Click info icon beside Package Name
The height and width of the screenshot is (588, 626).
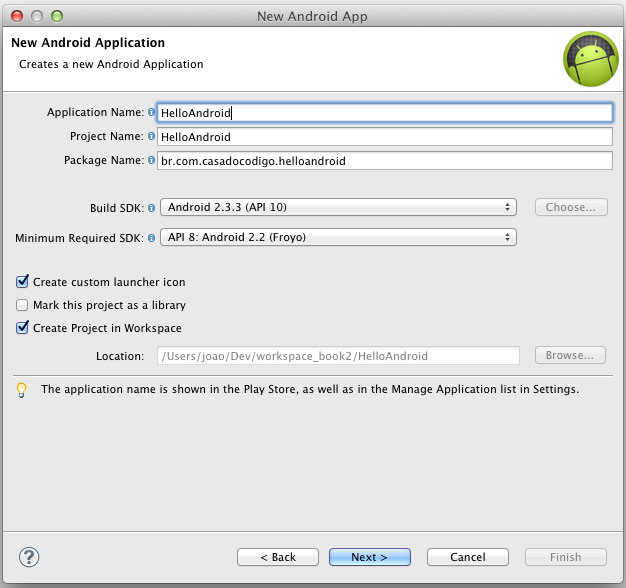[152, 160]
